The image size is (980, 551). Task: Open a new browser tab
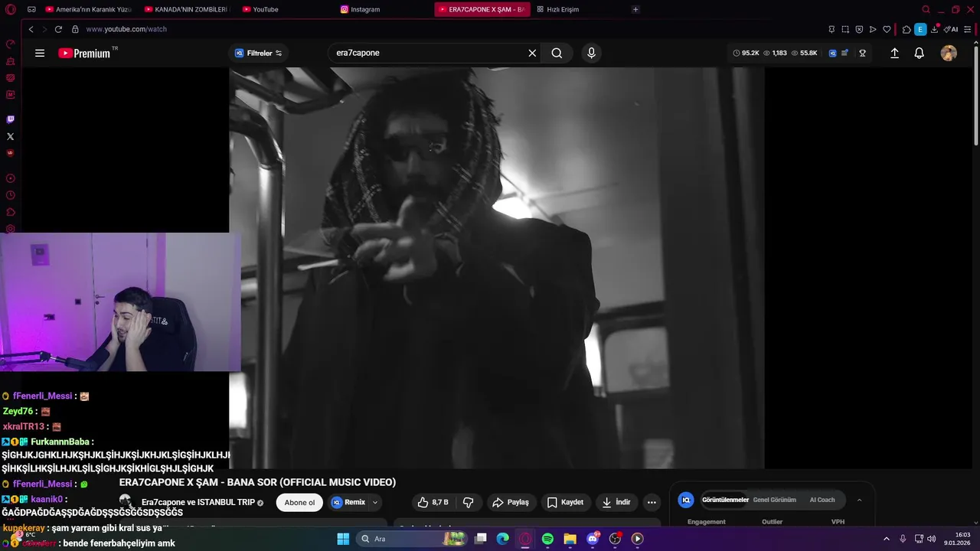pos(635,9)
